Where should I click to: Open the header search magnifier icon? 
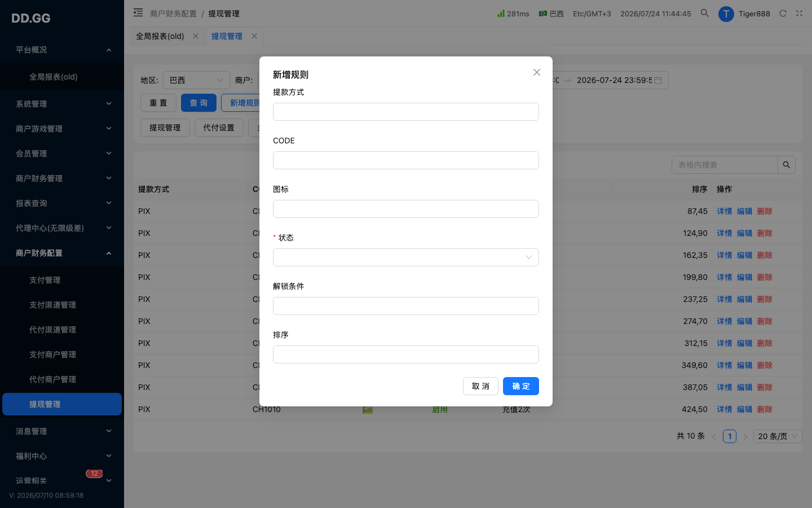(x=704, y=13)
